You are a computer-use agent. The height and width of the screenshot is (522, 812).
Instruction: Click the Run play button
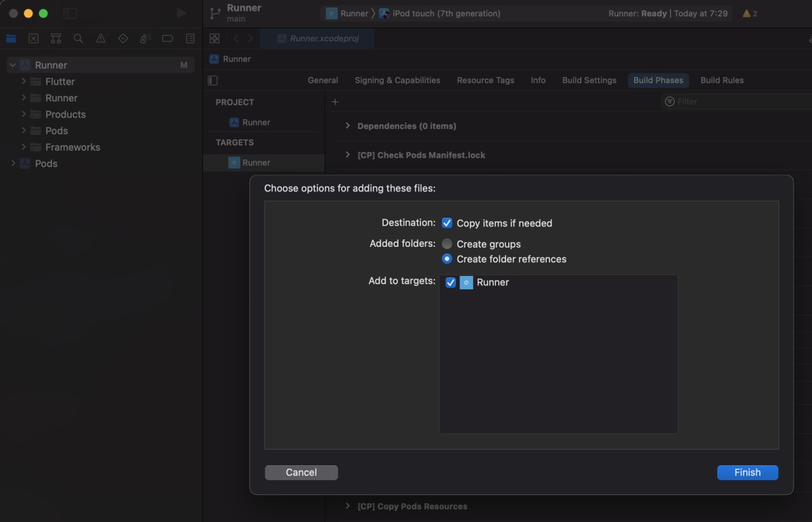coord(181,13)
